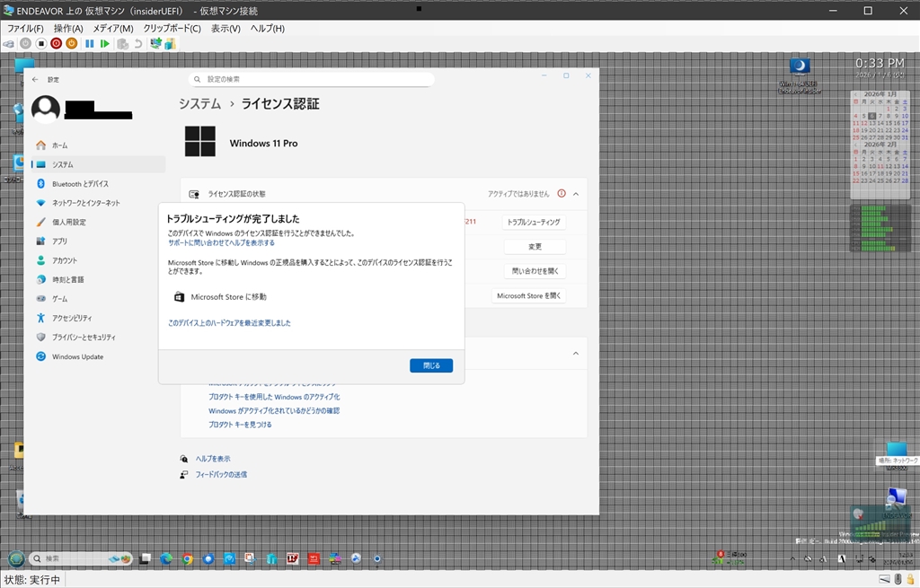This screenshot has width=920, height=588.
Task: Open the ヘルプ(H) menu
Action: [x=267, y=28]
